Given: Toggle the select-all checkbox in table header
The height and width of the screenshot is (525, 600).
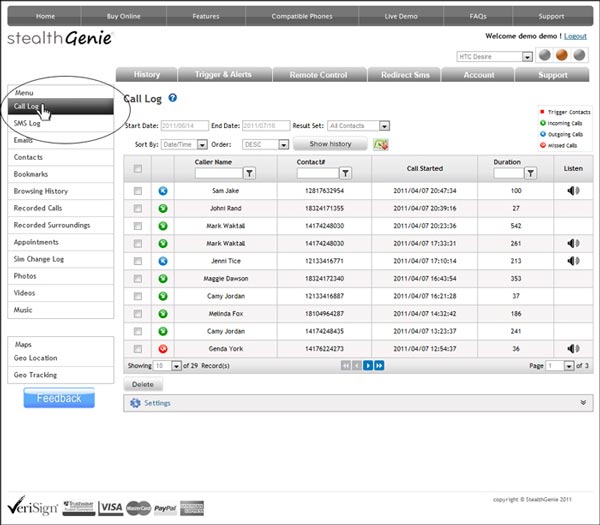Looking at the screenshot, I should point(138,169).
